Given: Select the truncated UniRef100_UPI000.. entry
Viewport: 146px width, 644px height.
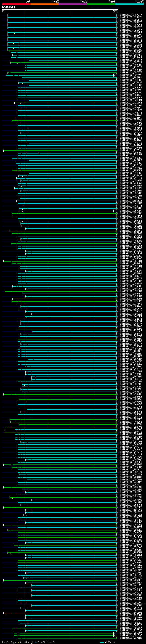Looking at the screenshot, I should (132, 603).
